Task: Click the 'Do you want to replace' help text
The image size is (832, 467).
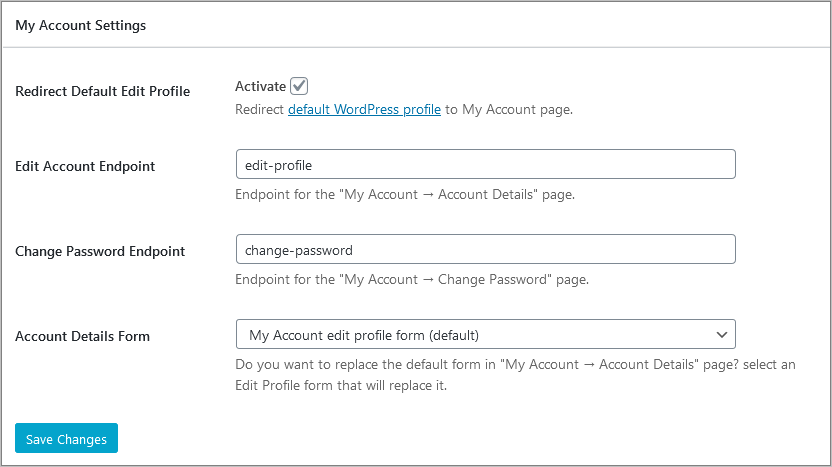Action: [515, 375]
